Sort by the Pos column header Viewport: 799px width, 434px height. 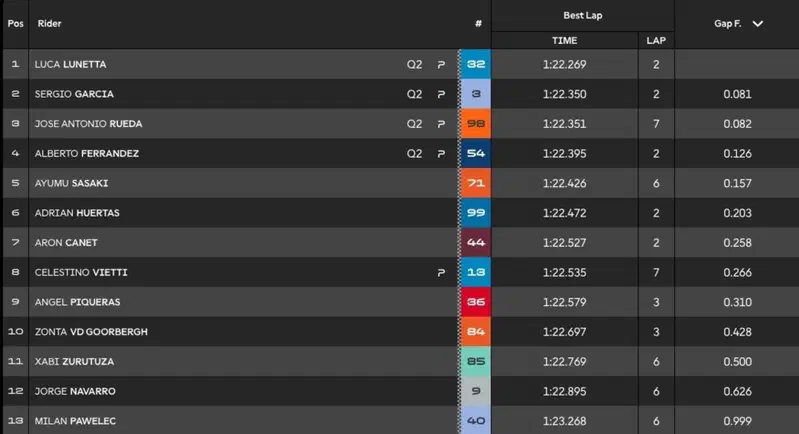click(16, 23)
